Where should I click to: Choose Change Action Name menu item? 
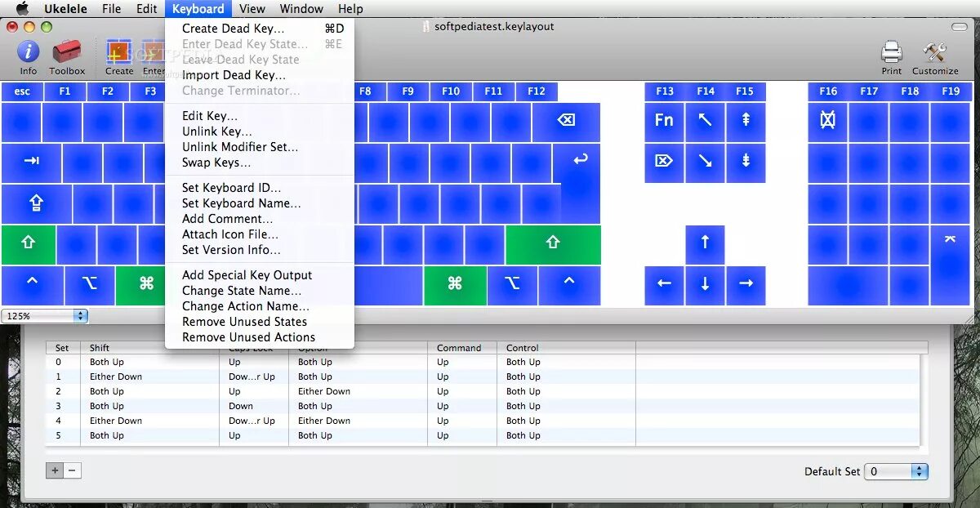(x=260, y=306)
